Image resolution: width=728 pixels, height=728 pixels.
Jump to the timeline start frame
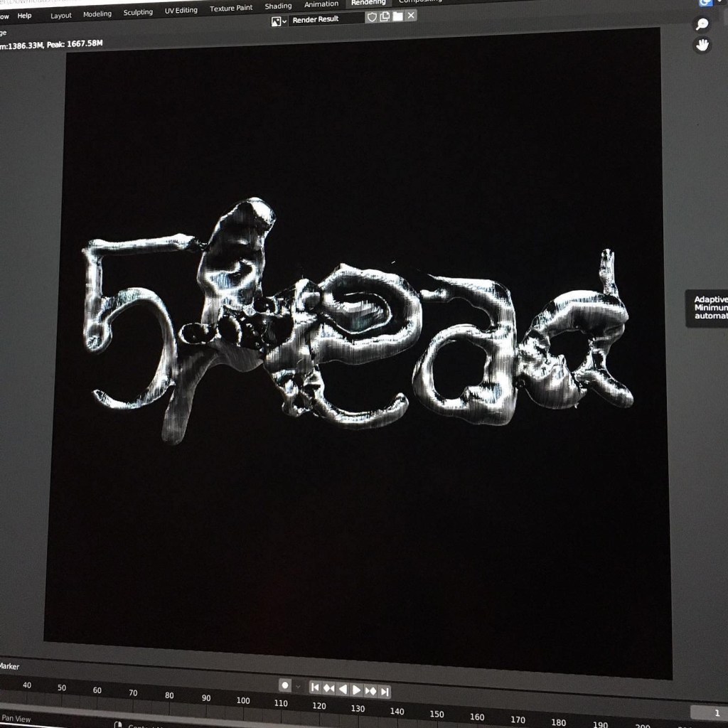315,687
